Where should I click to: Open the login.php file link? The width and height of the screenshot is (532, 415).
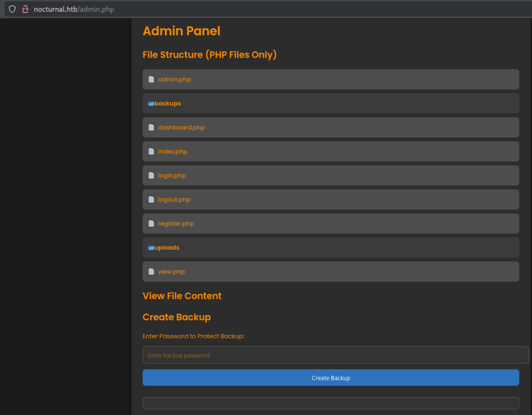pos(172,176)
